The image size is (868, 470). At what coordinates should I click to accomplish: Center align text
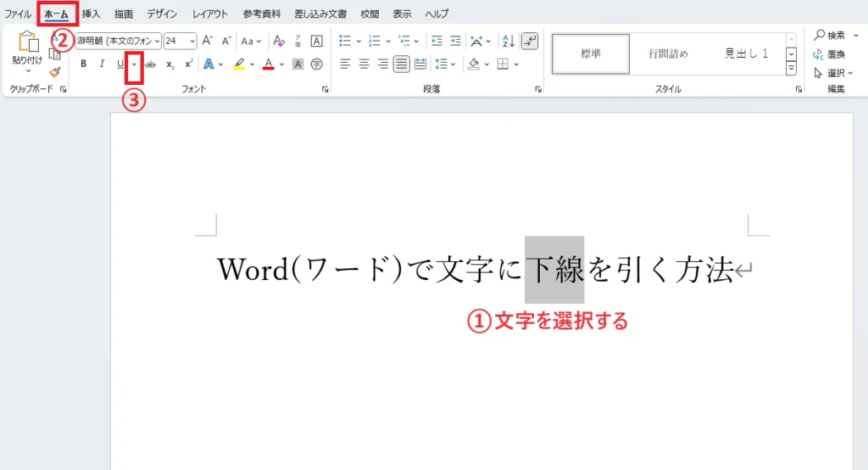pyautogui.click(x=364, y=64)
